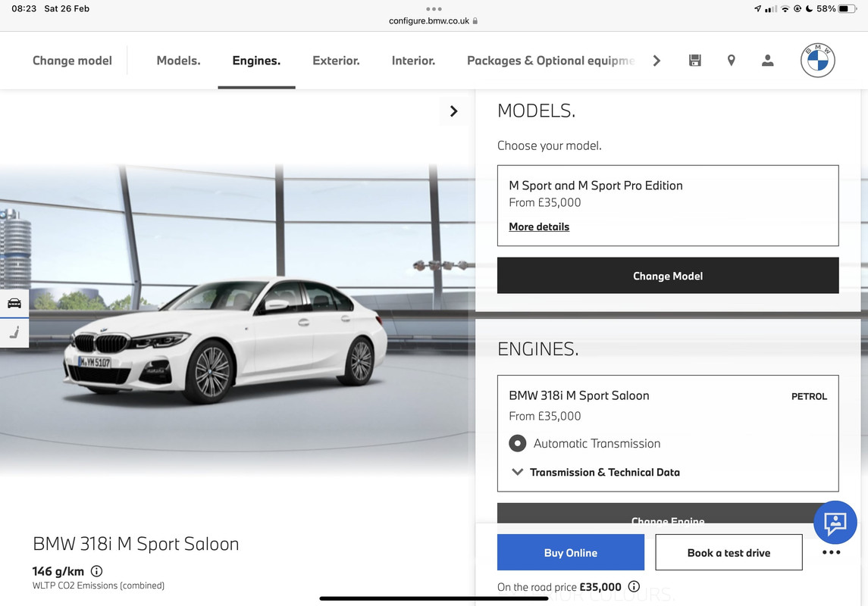Expand Transmission & Technical Data
The width and height of the screenshot is (868, 606).
point(596,472)
